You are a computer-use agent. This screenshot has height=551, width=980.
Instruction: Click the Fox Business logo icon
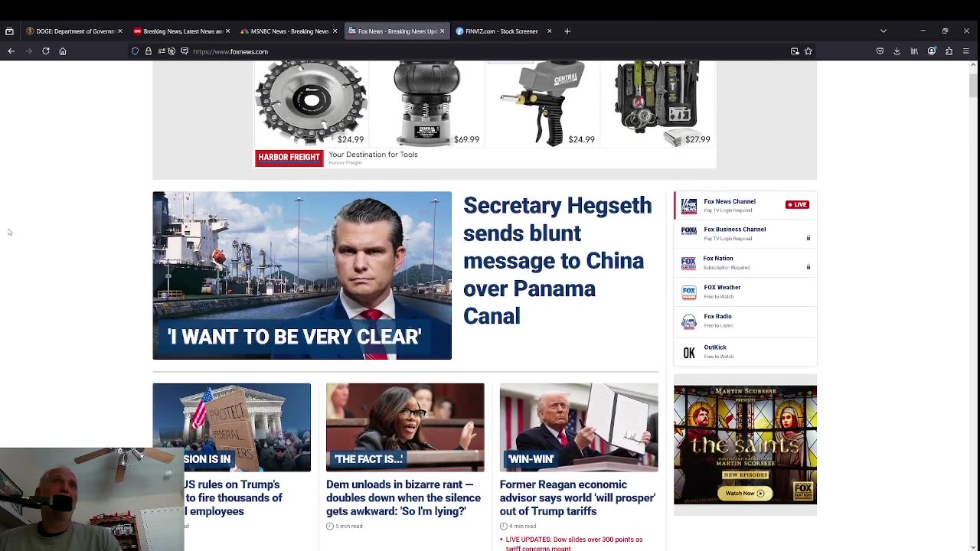pyautogui.click(x=689, y=231)
